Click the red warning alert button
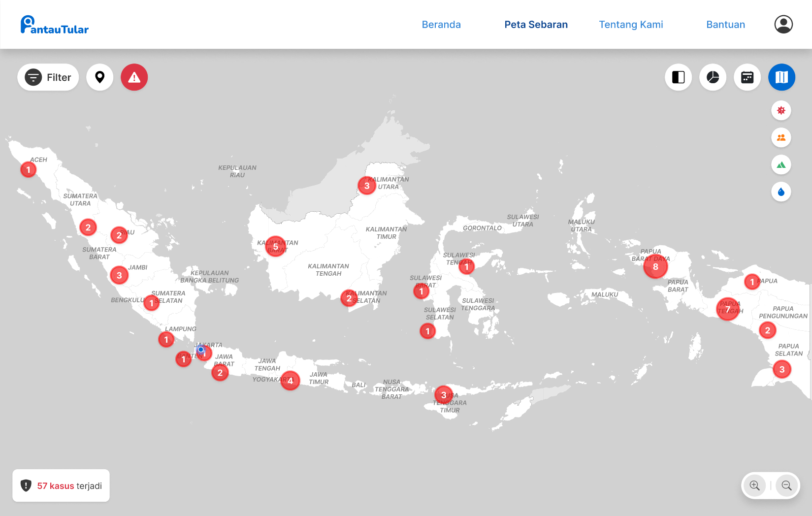The image size is (812, 516). coord(134,77)
